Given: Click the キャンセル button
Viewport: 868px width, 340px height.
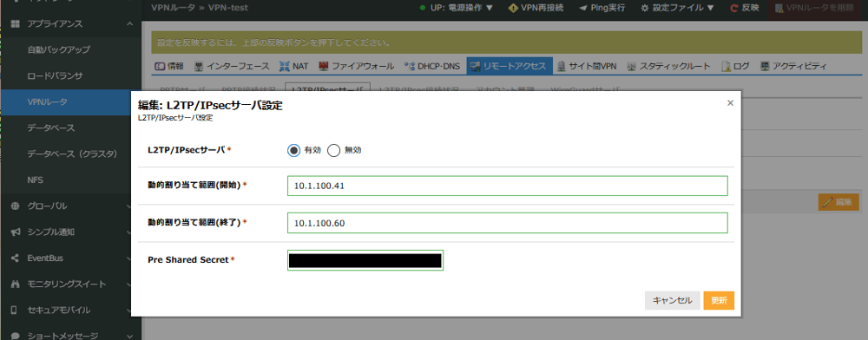Looking at the screenshot, I should click(672, 301).
